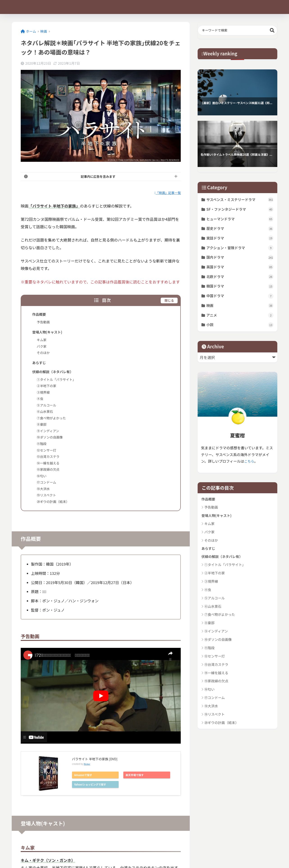Viewport: 289px width, 868px height.
Task: Select the アクション・冒険ドラマ category
Action: tap(237, 248)
